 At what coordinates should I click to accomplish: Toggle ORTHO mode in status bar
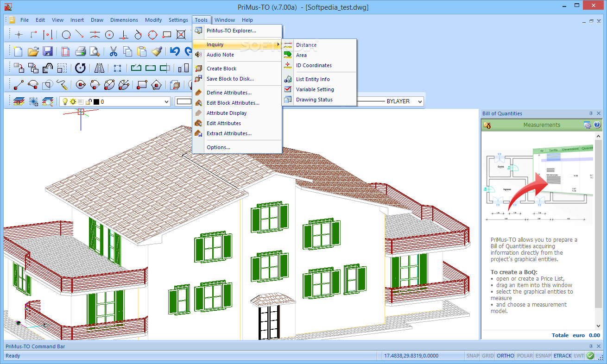coord(506,356)
